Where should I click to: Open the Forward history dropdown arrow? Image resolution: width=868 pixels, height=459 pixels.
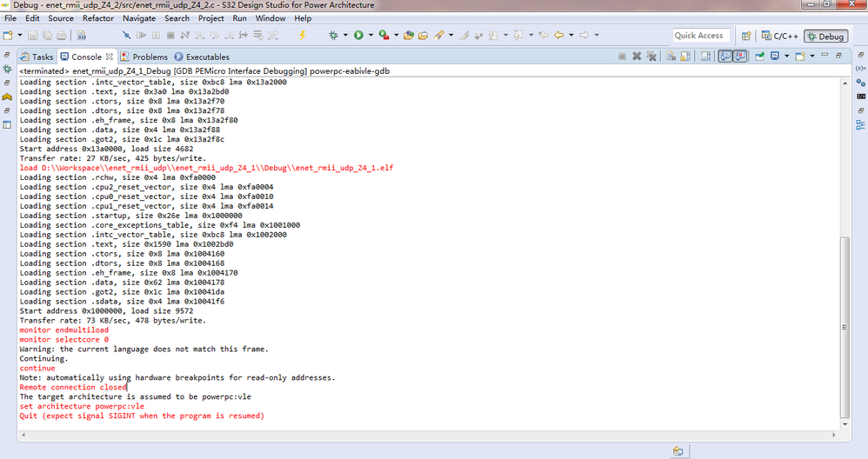coord(597,36)
